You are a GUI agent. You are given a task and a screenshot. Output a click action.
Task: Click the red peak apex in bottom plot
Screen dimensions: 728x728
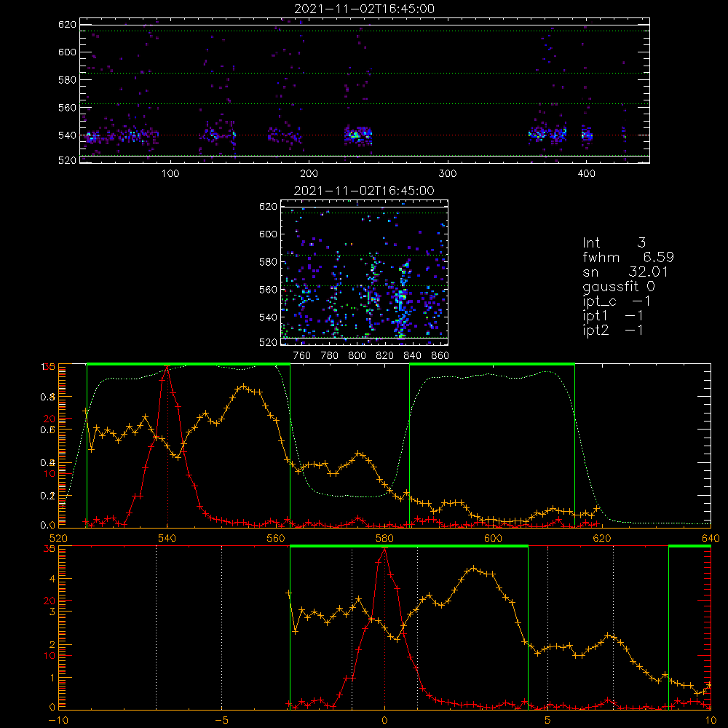pyautogui.click(x=384, y=550)
